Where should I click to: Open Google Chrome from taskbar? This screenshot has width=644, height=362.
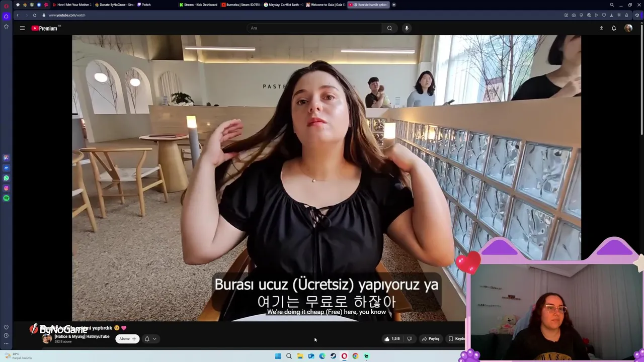[355, 356]
